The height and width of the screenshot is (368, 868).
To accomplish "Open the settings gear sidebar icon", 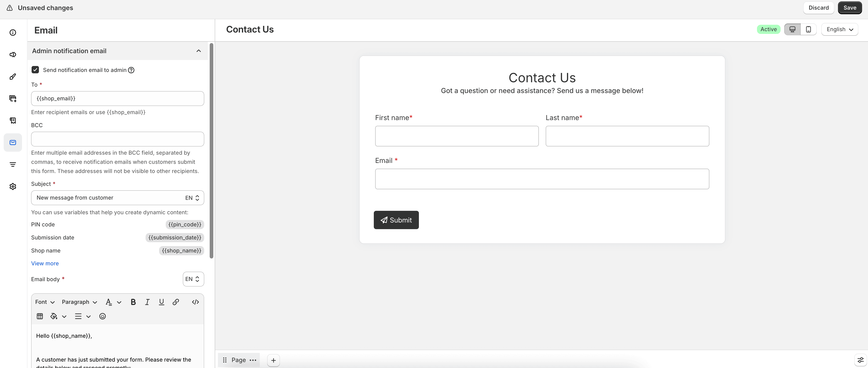I will (13, 187).
